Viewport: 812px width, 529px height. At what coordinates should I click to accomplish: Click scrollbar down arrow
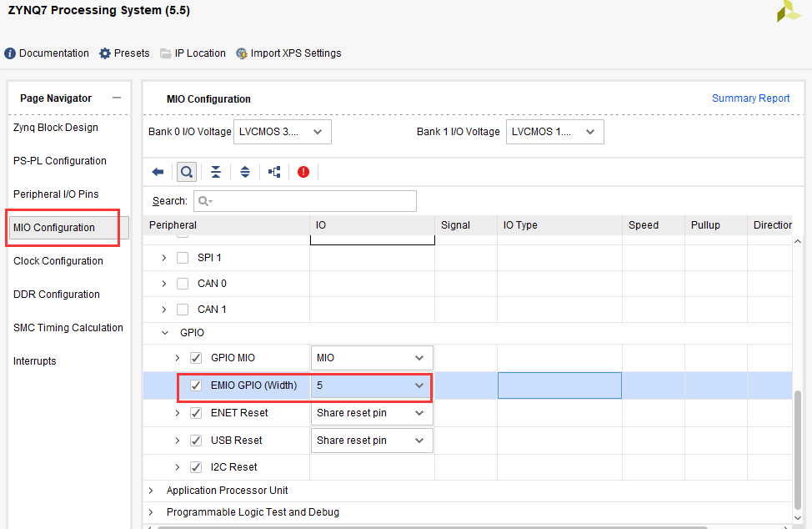798,517
